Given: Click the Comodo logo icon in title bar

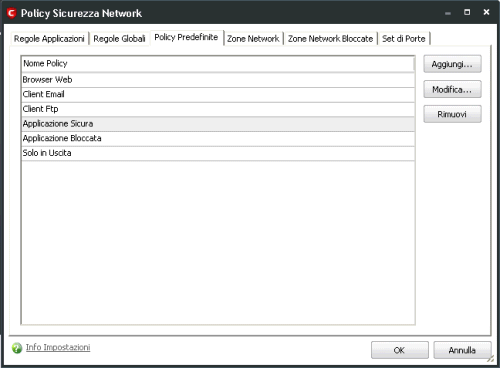Looking at the screenshot, I should (x=12, y=13).
